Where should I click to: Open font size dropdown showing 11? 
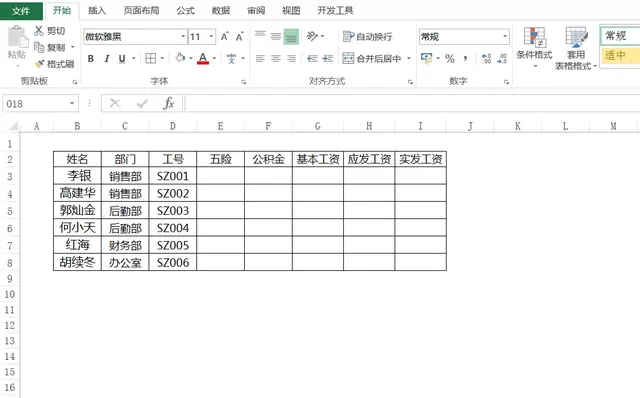pyautogui.click(x=211, y=37)
